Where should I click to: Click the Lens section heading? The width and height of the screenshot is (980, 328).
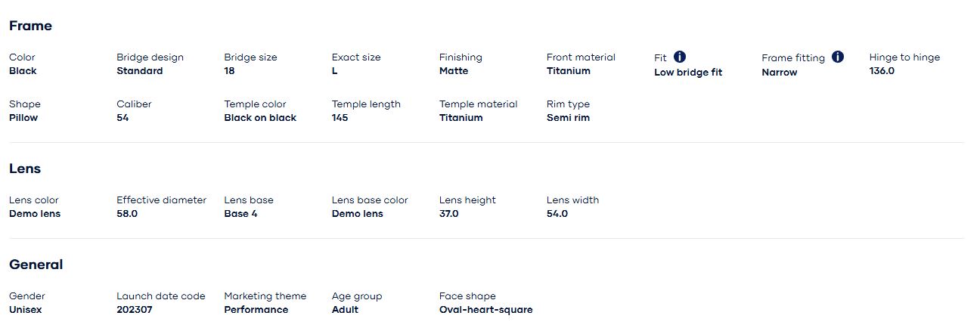point(25,169)
